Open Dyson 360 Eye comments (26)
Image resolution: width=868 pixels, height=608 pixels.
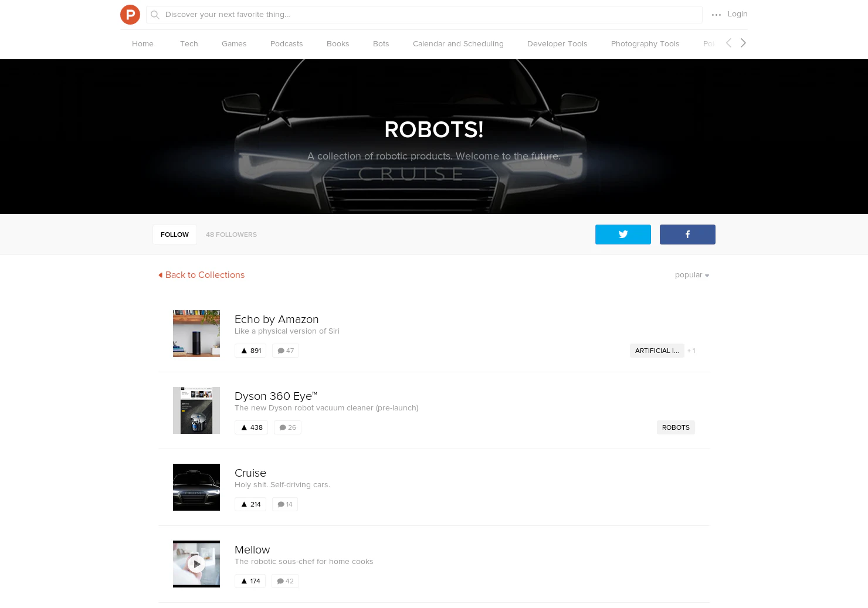tap(287, 427)
